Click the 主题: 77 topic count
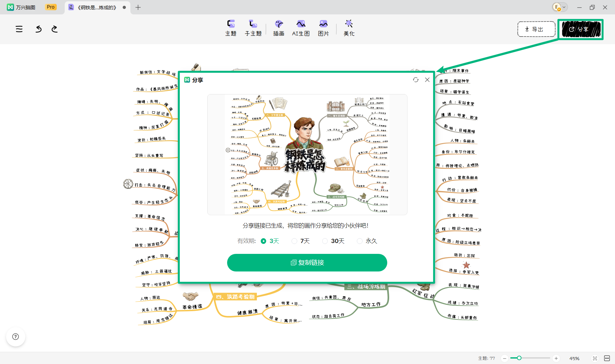The image size is (615, 364). tap(487, 358)
